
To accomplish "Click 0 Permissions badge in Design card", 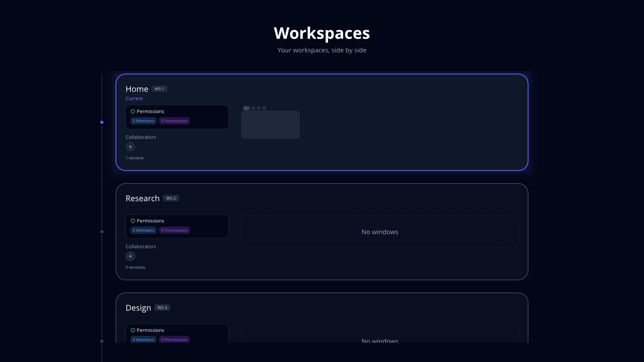I will tap(174, 339).
